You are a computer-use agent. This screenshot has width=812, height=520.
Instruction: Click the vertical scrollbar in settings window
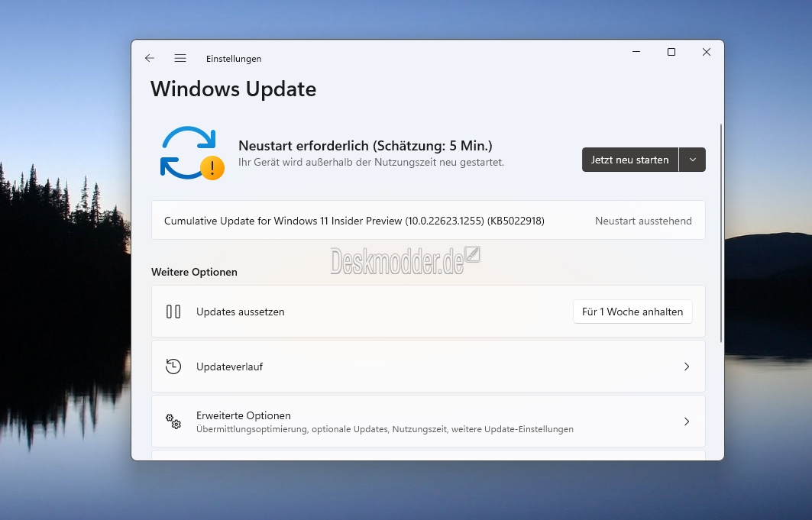pyautogui.click(x=721, y=233)
